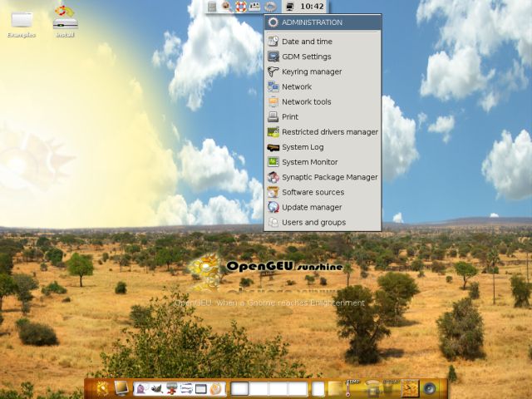The image size is (532, 399).
Task: Launch GIMP from the bottom shelf
Action: (157, 388)
